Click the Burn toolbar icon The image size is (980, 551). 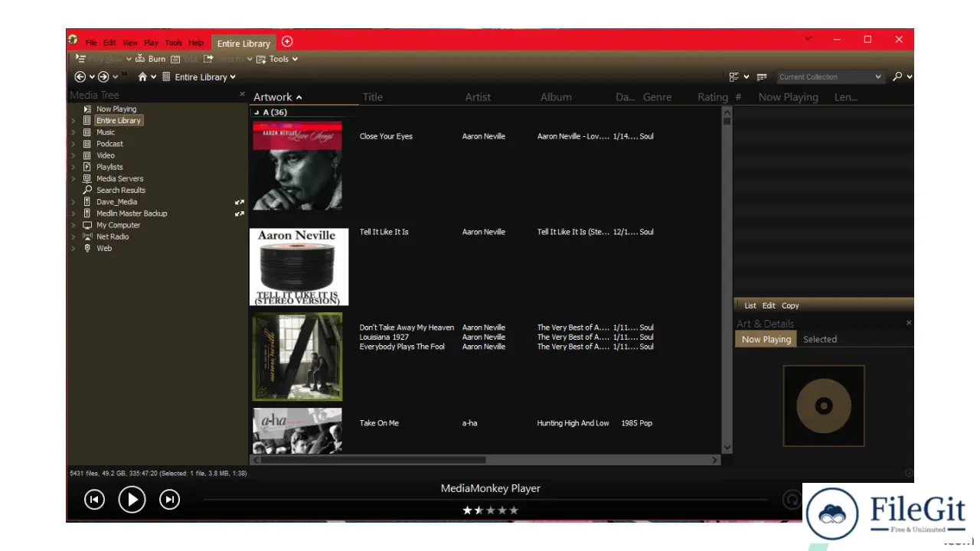[x=140, y=59]
